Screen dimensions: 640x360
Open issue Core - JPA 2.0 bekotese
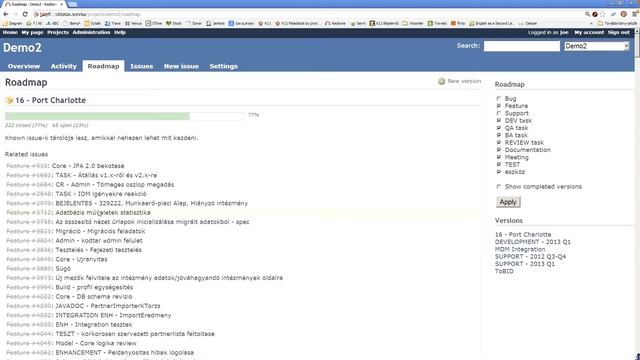point(88,166)
